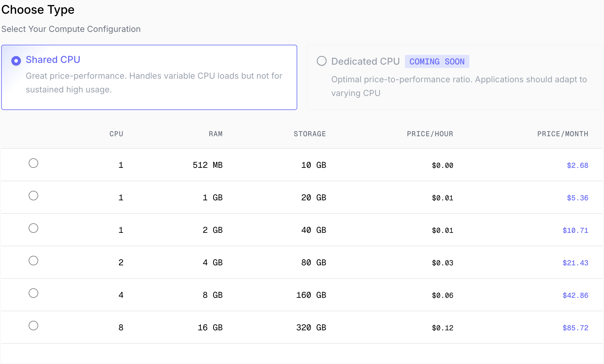Choose the 16 GB RAM plan radio
Screen dimensions: 604x364
(33, 326)
